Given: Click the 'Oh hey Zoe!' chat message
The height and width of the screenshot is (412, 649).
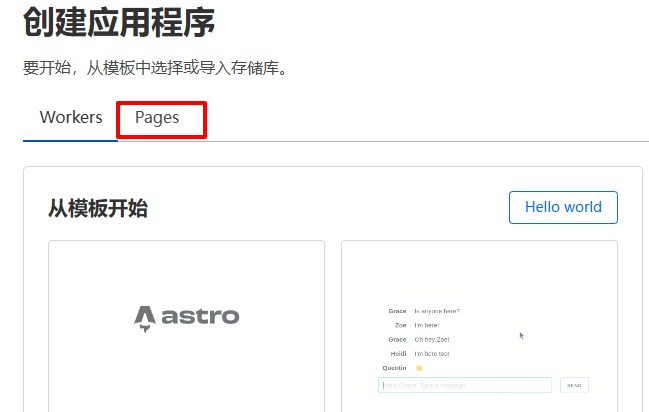Looking at the screenshot, I should [x=432, y=340].
